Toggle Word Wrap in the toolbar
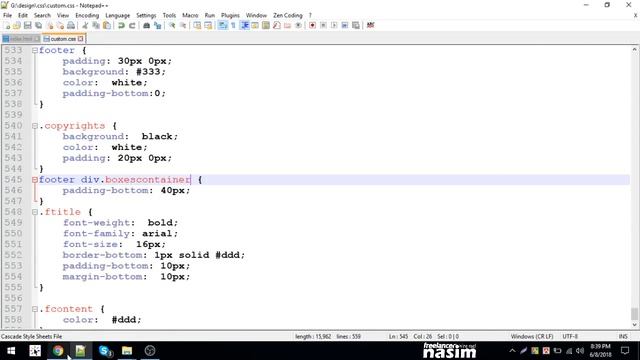Image resolution: width=640 pixels, height=360 pixels. [x=222, y=25]
